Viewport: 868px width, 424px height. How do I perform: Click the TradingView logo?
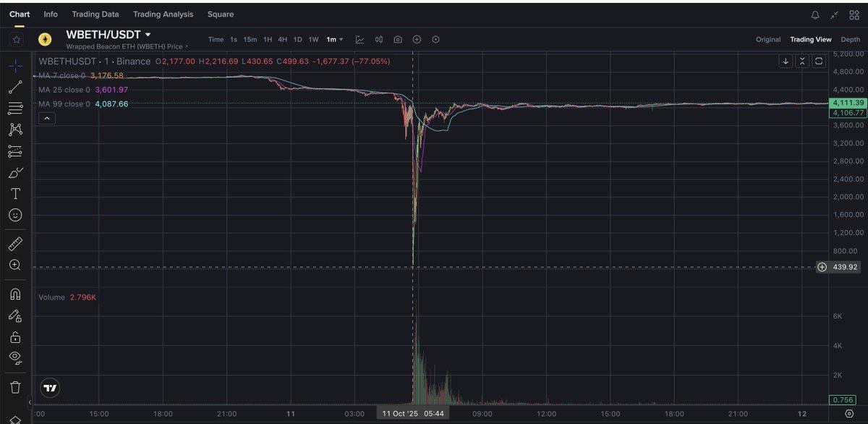(50, 387)
